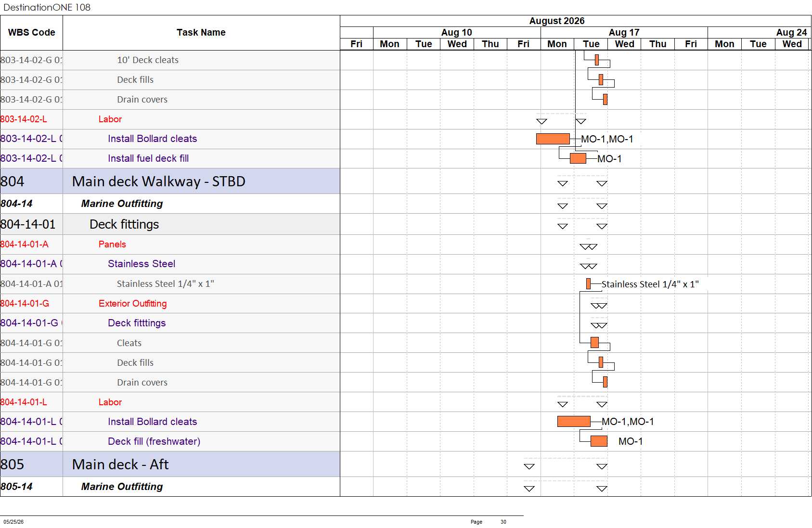Open the Deck fittings 804-14-01 task
The height and width of the screenshot is (528, 812).
click(x=124, y=224)
